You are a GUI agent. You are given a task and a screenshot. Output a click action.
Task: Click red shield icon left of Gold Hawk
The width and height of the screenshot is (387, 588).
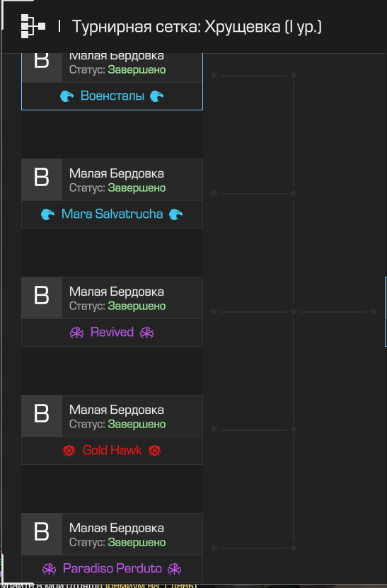pyautogui.click(x=69, y=451)
